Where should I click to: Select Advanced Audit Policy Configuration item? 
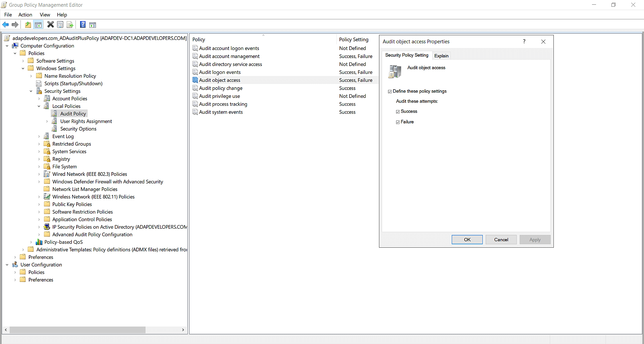92,235
